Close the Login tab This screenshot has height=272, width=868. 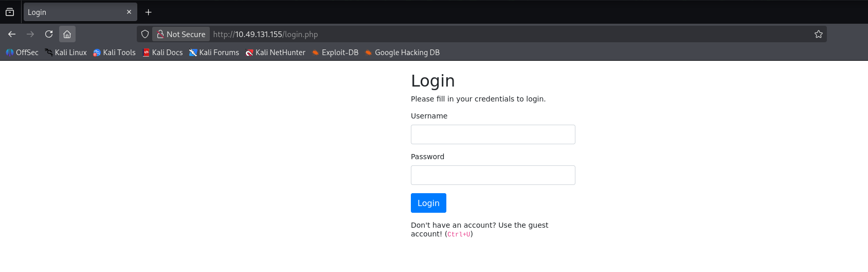(129, 12)
